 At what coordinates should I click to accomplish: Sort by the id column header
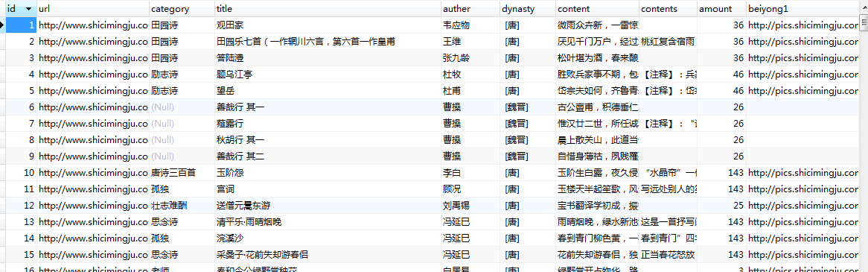[x=21, y=9]
